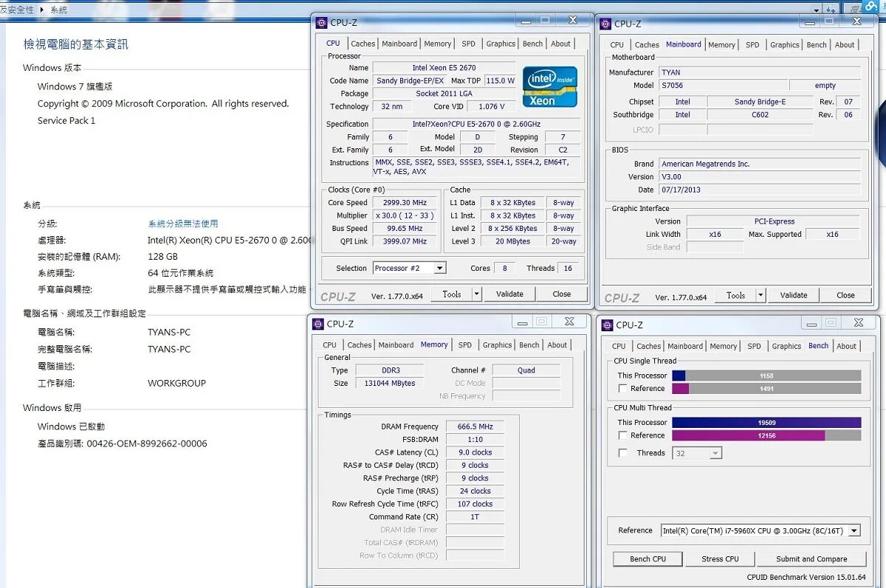Open About tab in CPU window
Viewport: 886px width, 588px height.
(561, 44)
